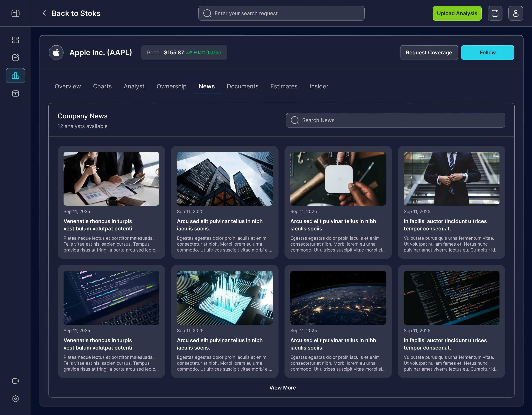This screenshot has width=532, height=415.
Task: Click the video recorder icon near sidebar bottom
Action: tap(15, 381)
